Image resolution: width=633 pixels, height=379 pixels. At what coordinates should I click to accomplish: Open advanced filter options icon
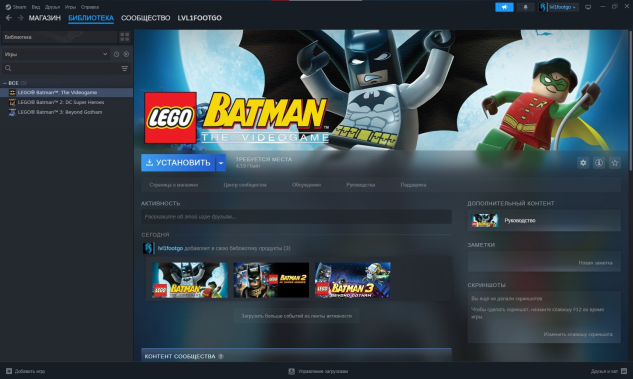(125, 68)
